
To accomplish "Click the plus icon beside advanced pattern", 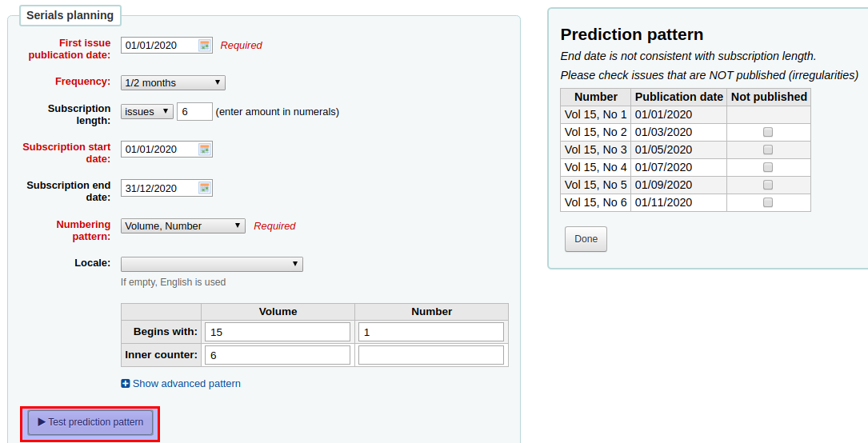I will 126,384.
